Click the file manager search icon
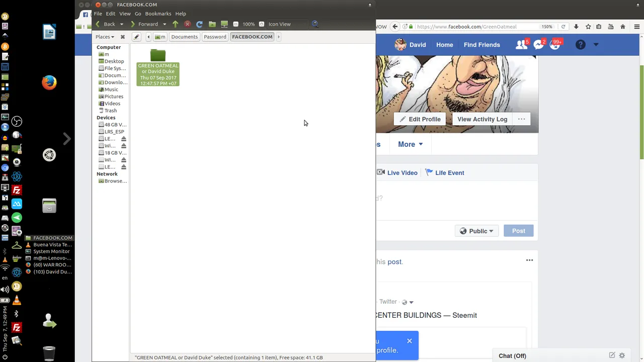This screenshot has width=644, height=362. pos(315,24)
